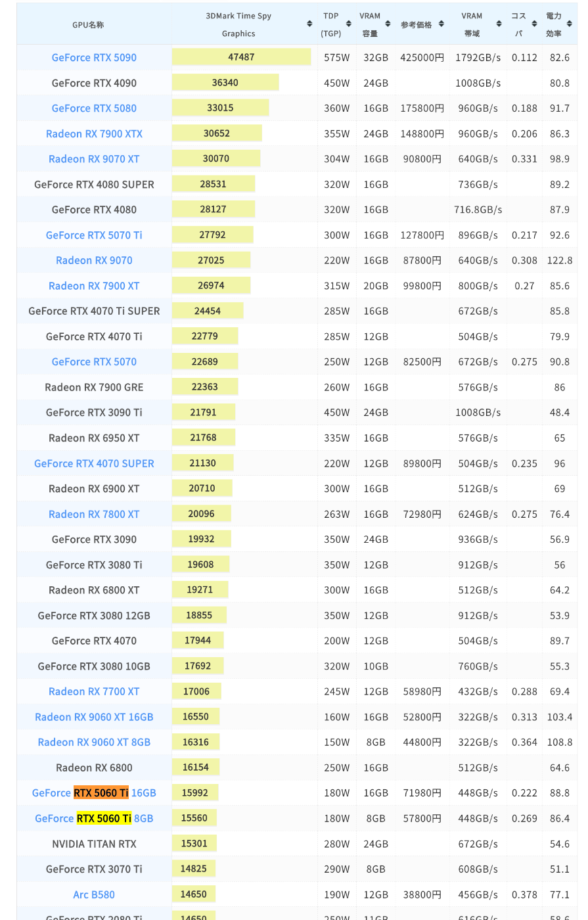The height and width of the screenshot is (920, 588).
Task: Click the 122.8 power efficiency value
Action: [560, 260]
